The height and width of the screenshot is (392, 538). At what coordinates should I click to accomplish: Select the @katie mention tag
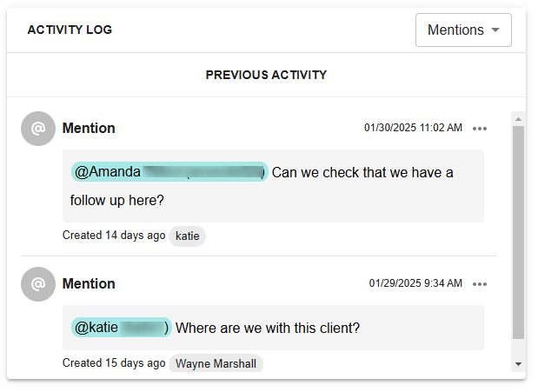click(x=121, y=327)
